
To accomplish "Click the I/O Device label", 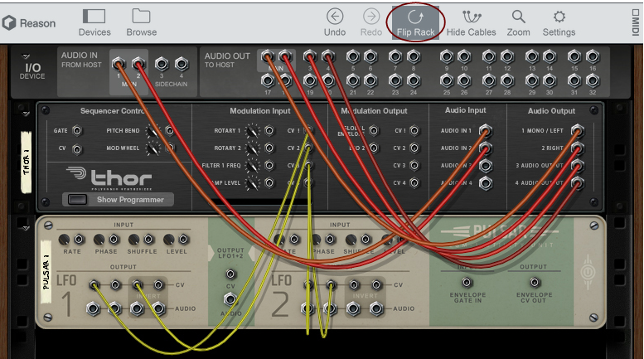I will coord(32,70).
